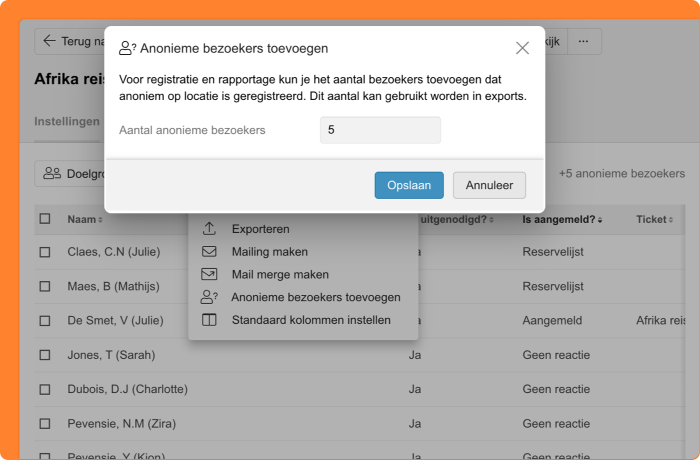Click the name Jones, T (Sarah)
Viewport: 700px width, 460px height.
pos(111,355)
